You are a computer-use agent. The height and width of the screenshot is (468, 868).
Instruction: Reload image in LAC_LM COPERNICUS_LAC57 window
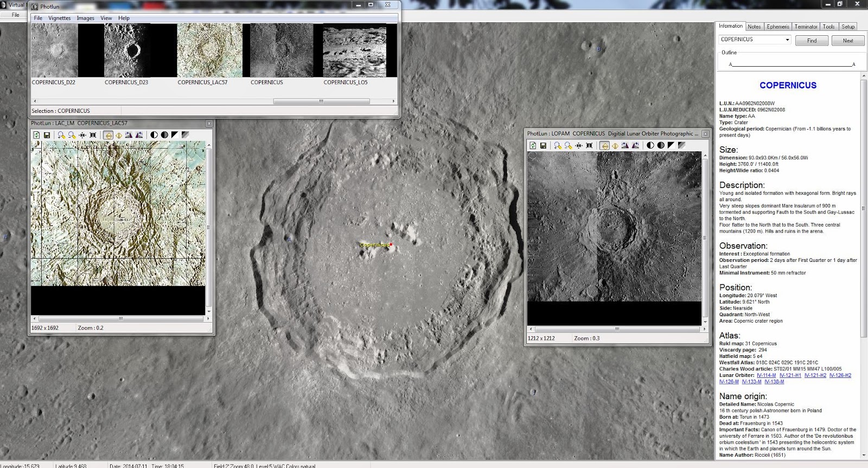tap(36, 135)
